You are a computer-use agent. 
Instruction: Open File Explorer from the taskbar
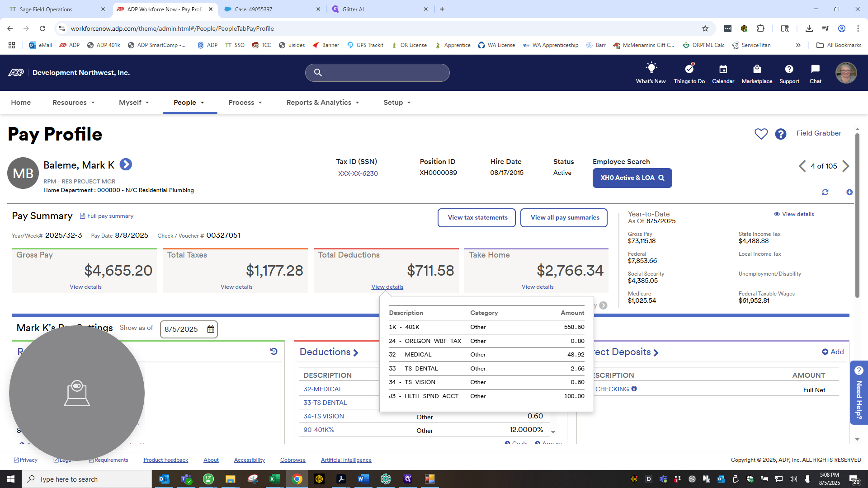pos(231,479)
